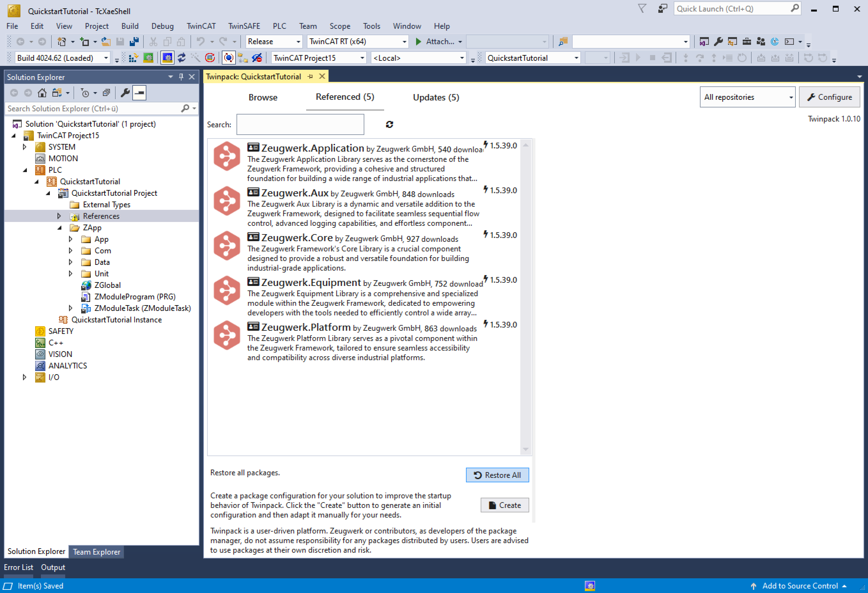This screenshot has width=868, height=593.
Task: Switch to the Browse tab
Action: (263, 98)
